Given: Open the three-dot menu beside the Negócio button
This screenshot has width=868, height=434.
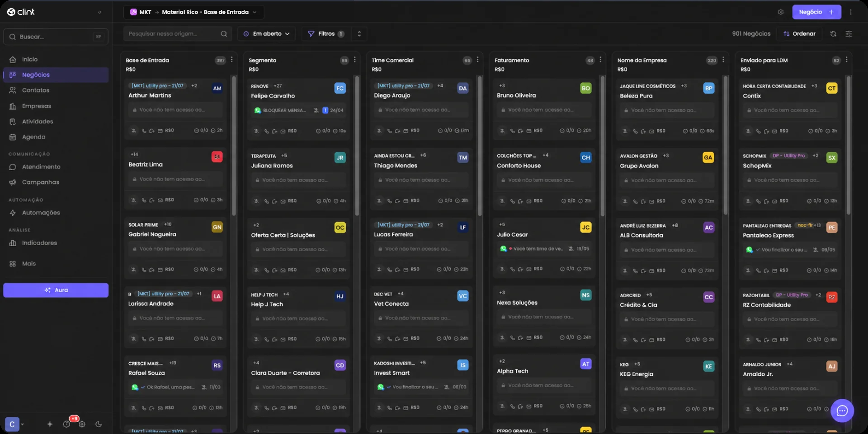Looking at the screenshot, I should (x=850, y=12).
